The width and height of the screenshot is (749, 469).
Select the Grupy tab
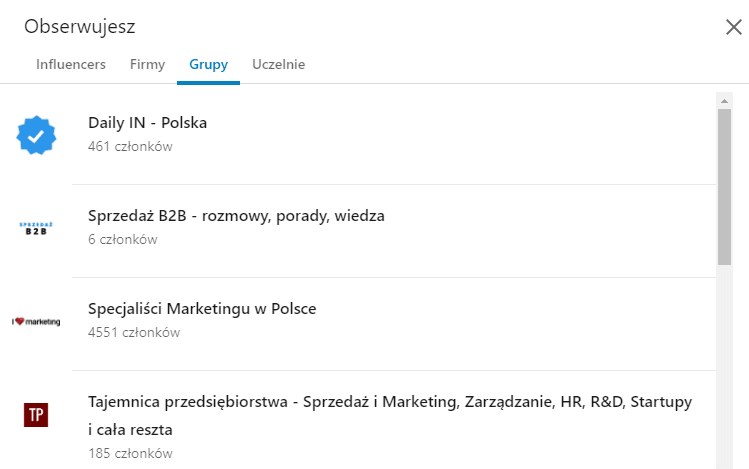[208, 64]
